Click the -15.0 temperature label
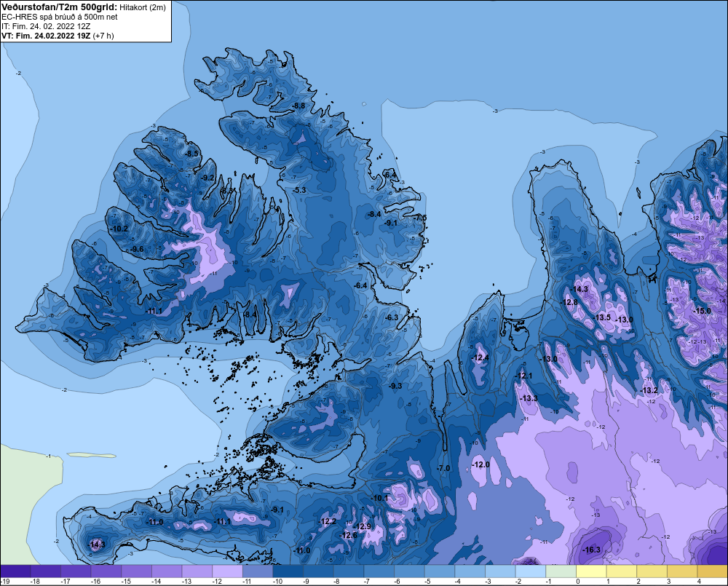This screenshot has width=728, height=586. 702,311
